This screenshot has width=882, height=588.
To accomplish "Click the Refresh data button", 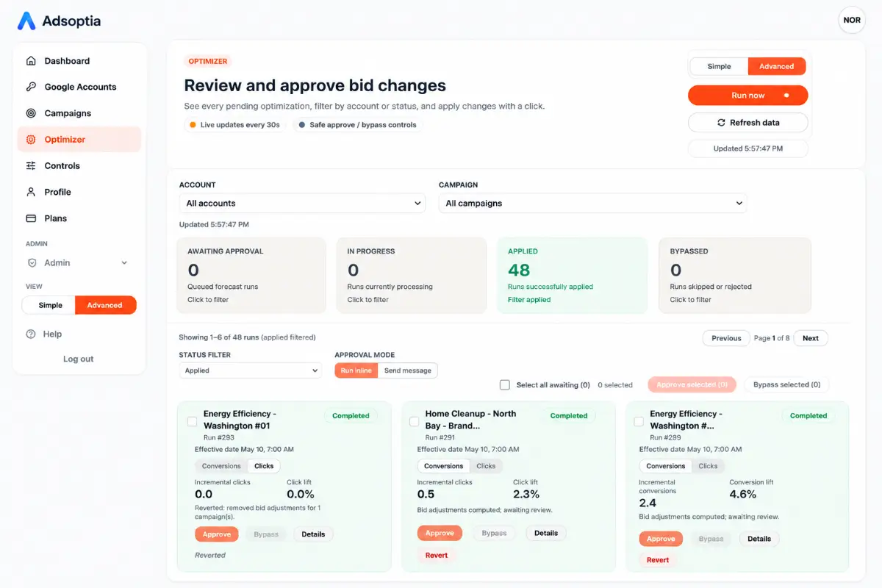I will (748, 123).
